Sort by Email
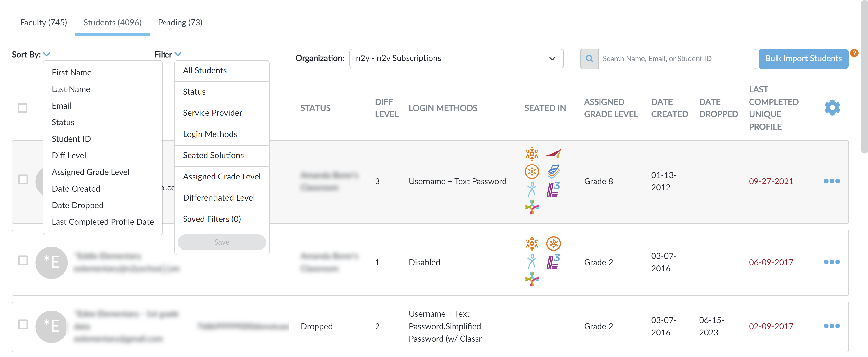Viewport: 868px width, 357px height. [x=61, y=105]
